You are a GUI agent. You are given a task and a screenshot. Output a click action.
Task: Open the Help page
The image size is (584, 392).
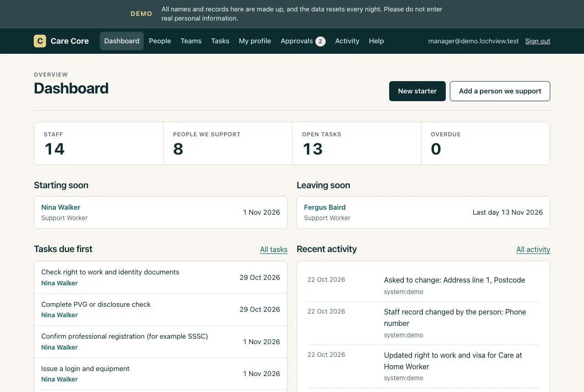click(x=376, y=41)
